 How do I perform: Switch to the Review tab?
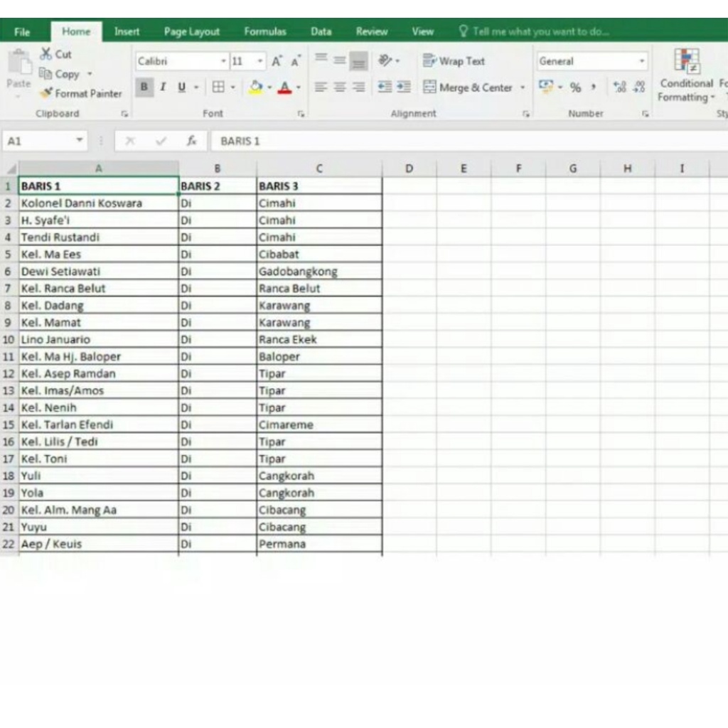(x=371, y=31)
